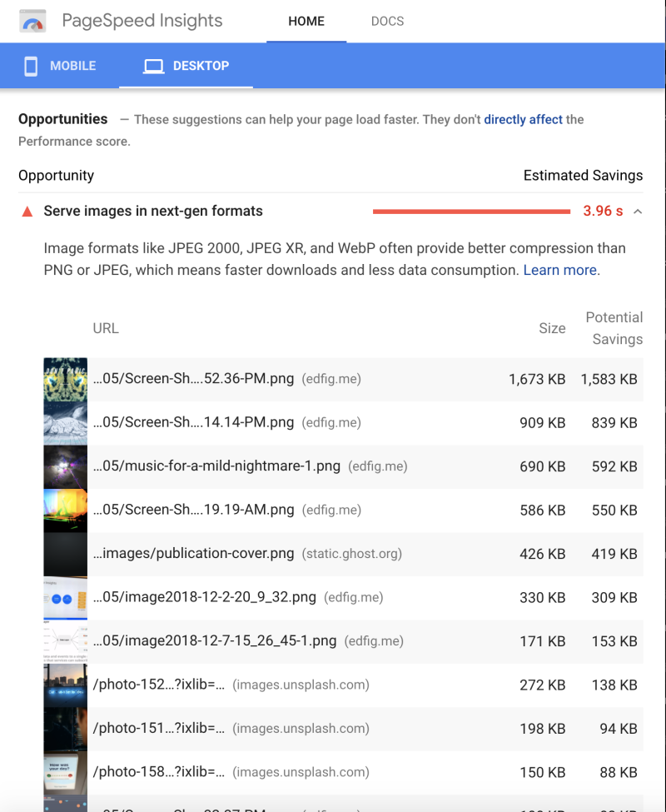Viewport: 666px width, 812px height.
Task: Click URL text '...05/Screen-Sh....19.19-AM.png'
Action: [193, 510]
